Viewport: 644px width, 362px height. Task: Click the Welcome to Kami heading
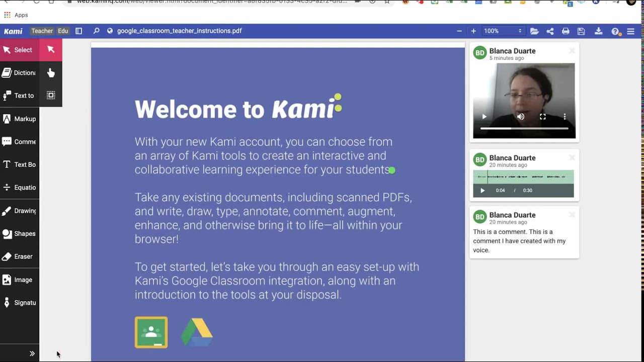click(x=238, y=108)
